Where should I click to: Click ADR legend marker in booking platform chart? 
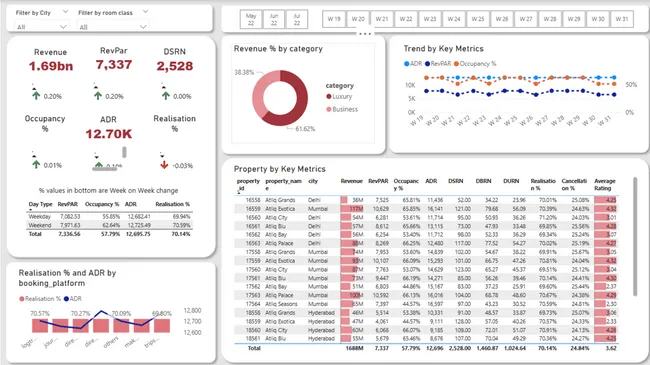click(66, 299)
